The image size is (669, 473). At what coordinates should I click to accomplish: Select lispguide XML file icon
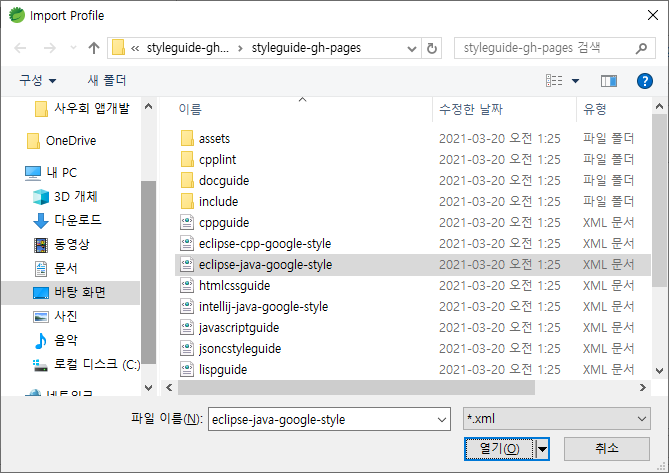pyautogui.click(x=187, y=369)
